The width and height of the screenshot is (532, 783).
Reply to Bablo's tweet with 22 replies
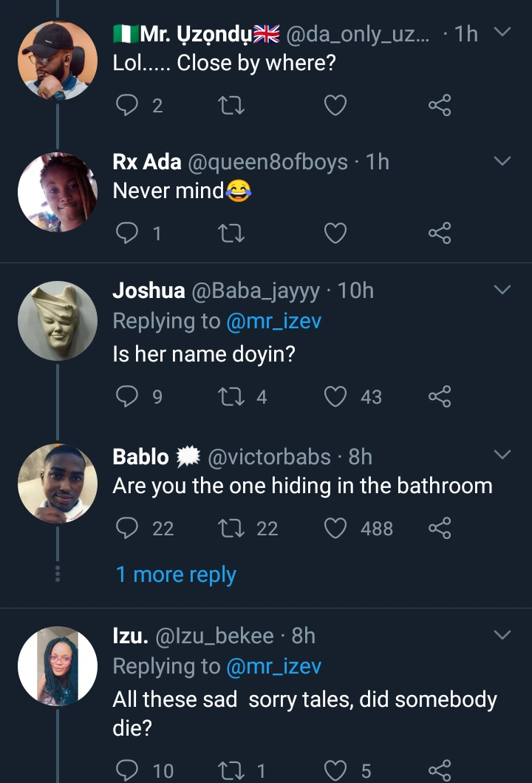129,529
